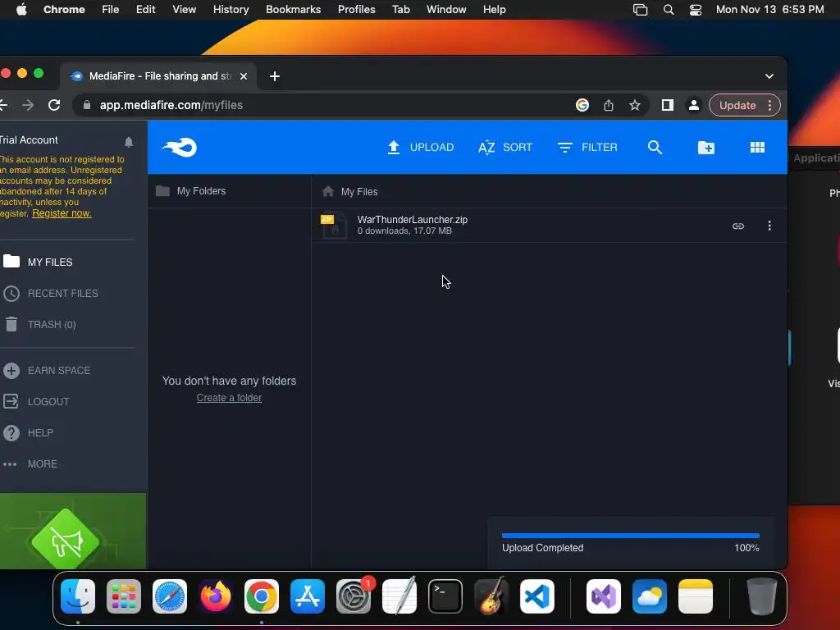Screen dimensions: 840x630
Task: Open more options for WarThunderLauncher.zip
Action: 769,226
